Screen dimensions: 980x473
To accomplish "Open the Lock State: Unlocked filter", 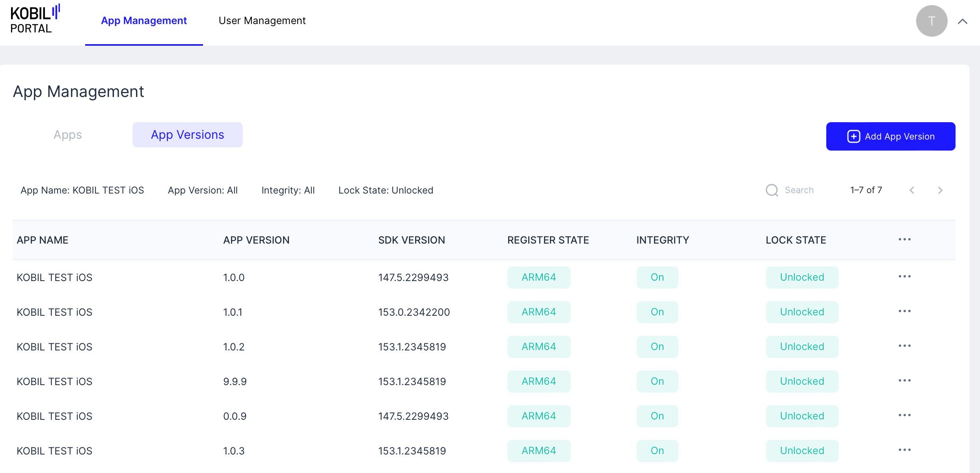I will [386, 190].
